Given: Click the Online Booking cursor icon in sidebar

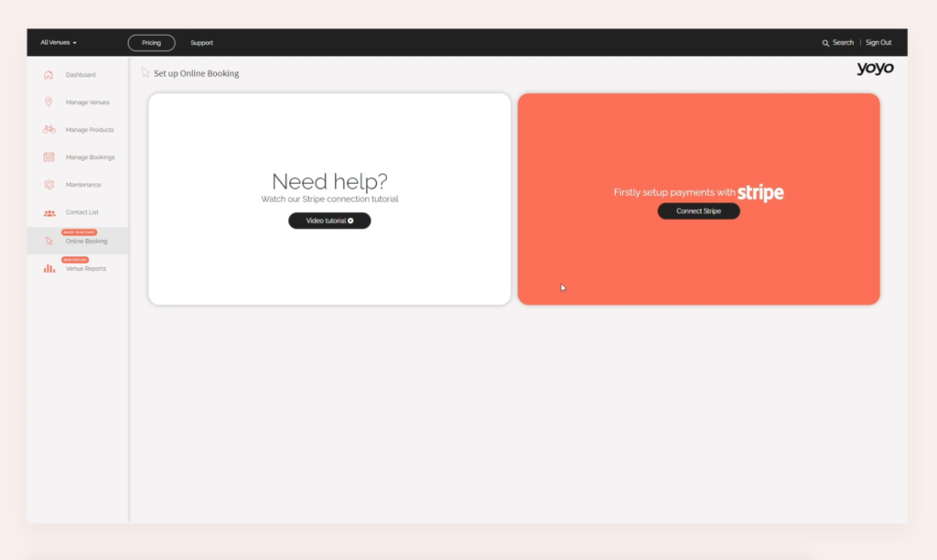Looking at the screenshot, I should [49, 242].
